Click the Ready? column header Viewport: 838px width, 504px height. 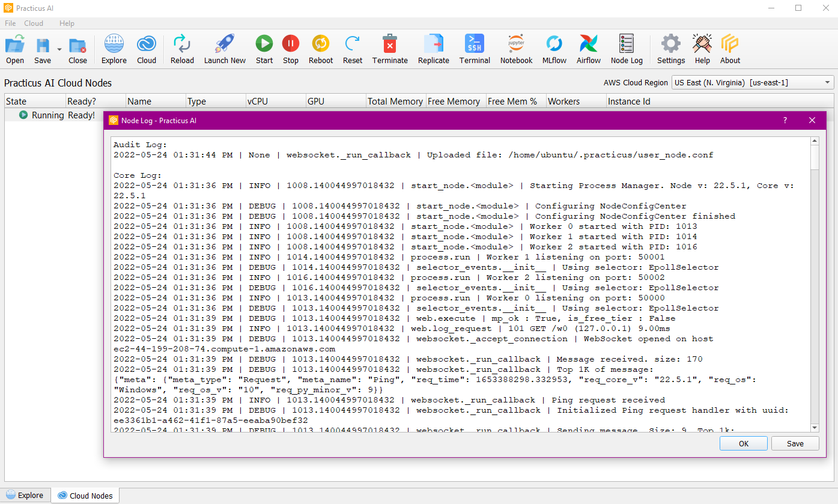pos(96,101)
